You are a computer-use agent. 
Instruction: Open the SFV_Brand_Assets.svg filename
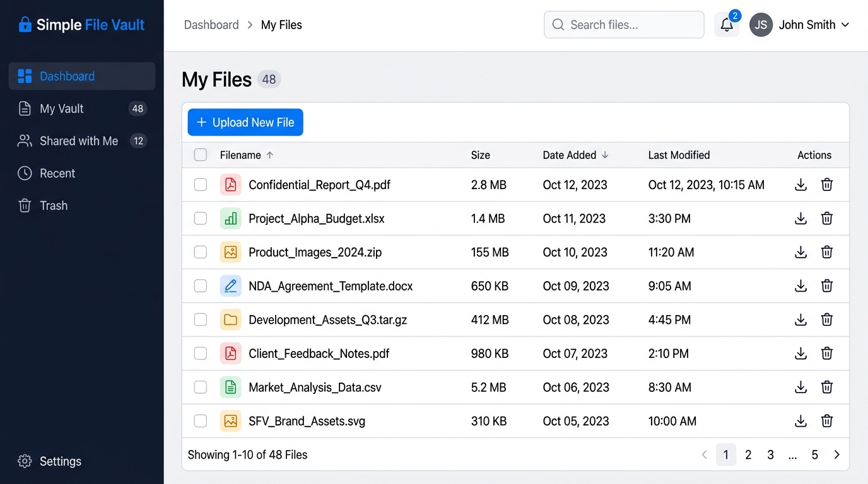click(307, 421)
